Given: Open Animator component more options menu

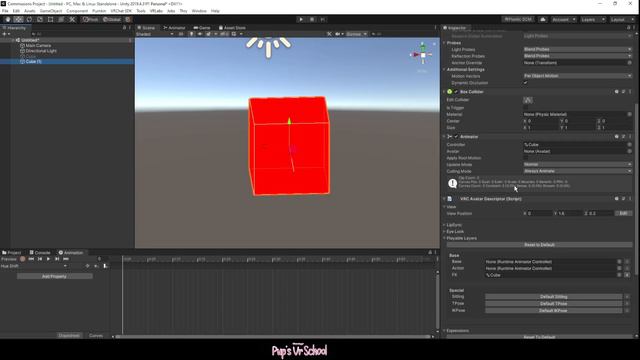Looking at the screenshot, I should pos(630,136).
